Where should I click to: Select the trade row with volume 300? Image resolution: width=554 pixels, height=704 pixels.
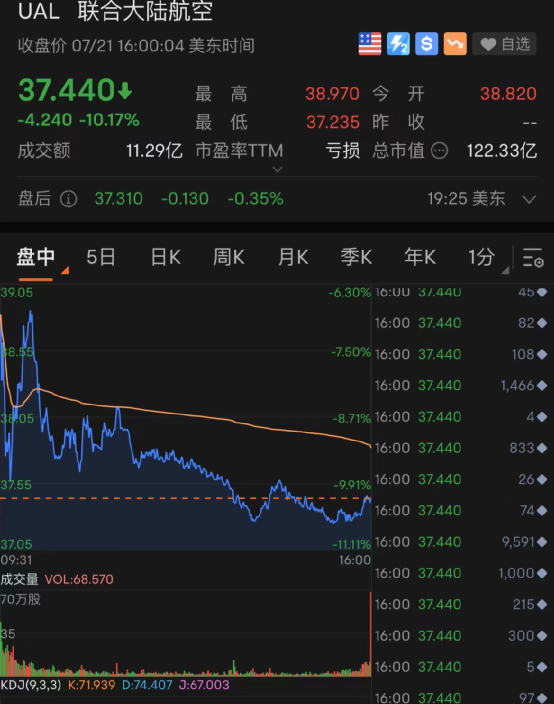coord(461,636)
